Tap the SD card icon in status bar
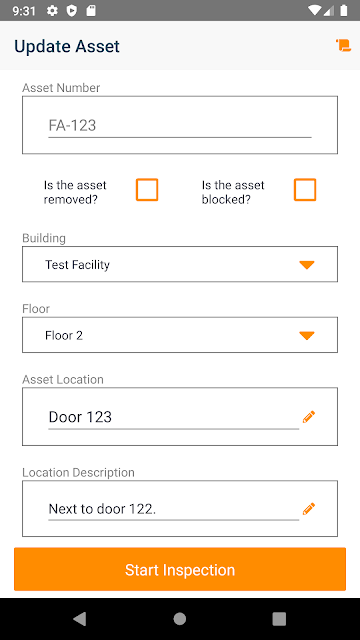Viewport: 360px width, 640px height. tap(91, 11)
